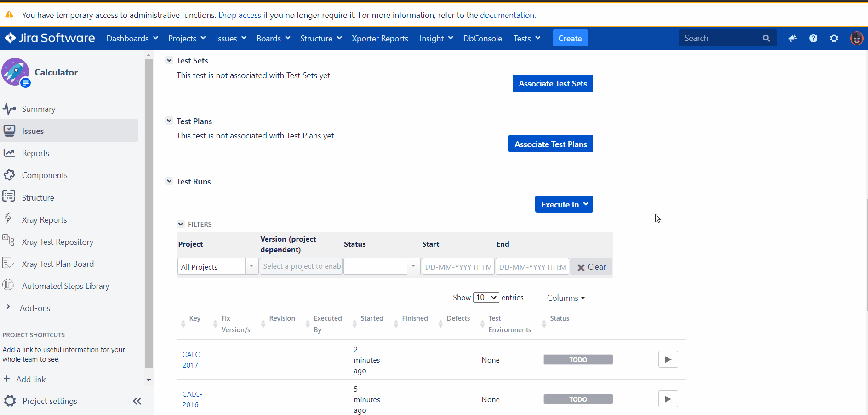Open the Structure menu in navbar
Image resolution: width=868 pixels, height=415 pixels.
[320, 39]
